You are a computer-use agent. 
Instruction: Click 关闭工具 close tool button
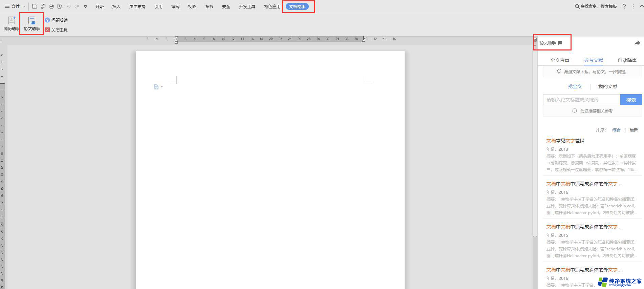[x=57, y=30]
